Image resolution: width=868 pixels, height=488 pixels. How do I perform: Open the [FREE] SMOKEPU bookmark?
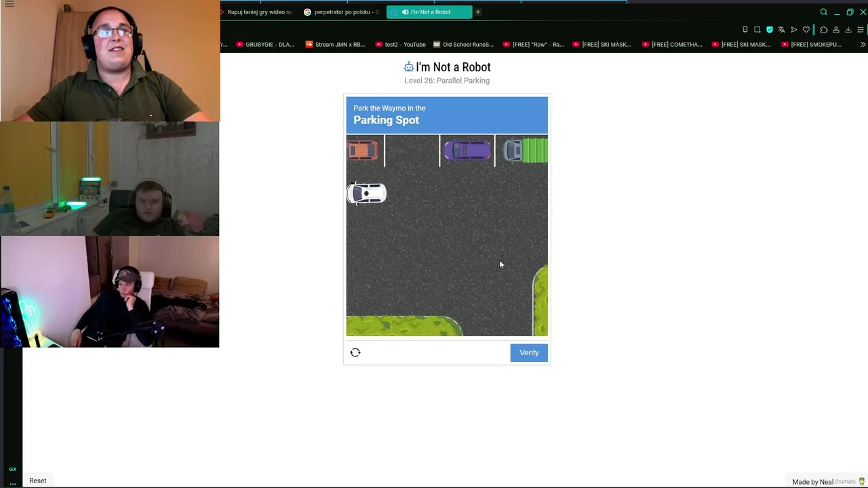[811, 44]
